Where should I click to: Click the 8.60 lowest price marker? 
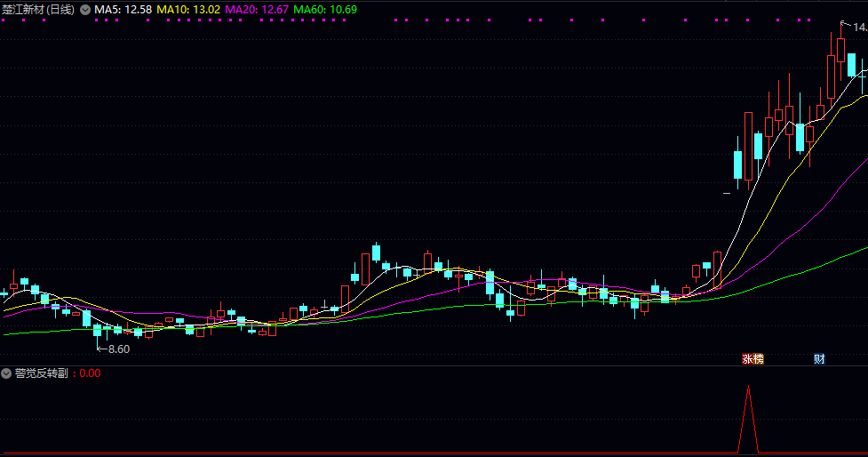point(118,349)
